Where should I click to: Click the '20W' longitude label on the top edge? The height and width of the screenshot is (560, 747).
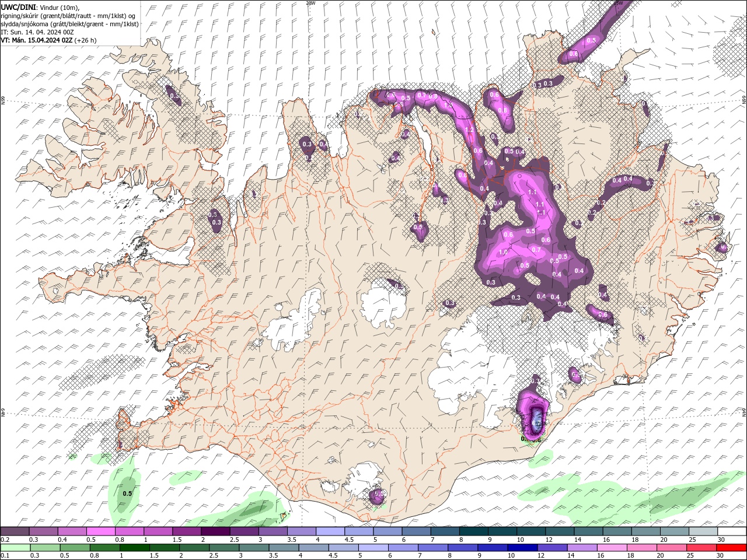pos(310,2)
